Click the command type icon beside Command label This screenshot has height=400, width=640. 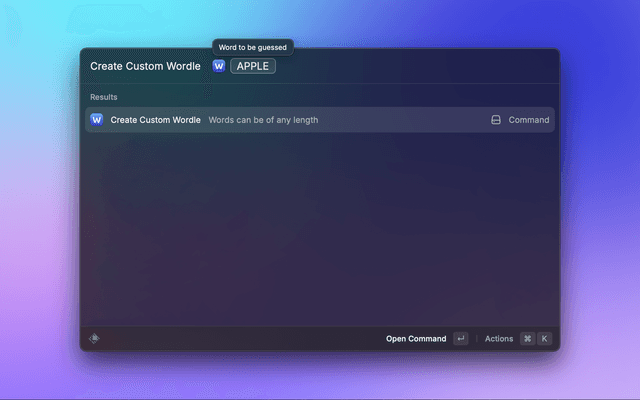(x=495, y=120)
